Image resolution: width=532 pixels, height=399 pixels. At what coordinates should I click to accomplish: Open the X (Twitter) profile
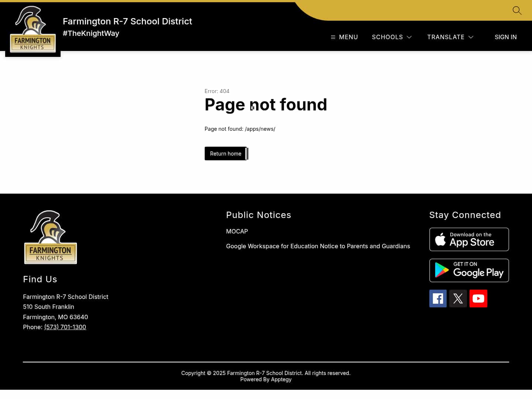point(458,298)
